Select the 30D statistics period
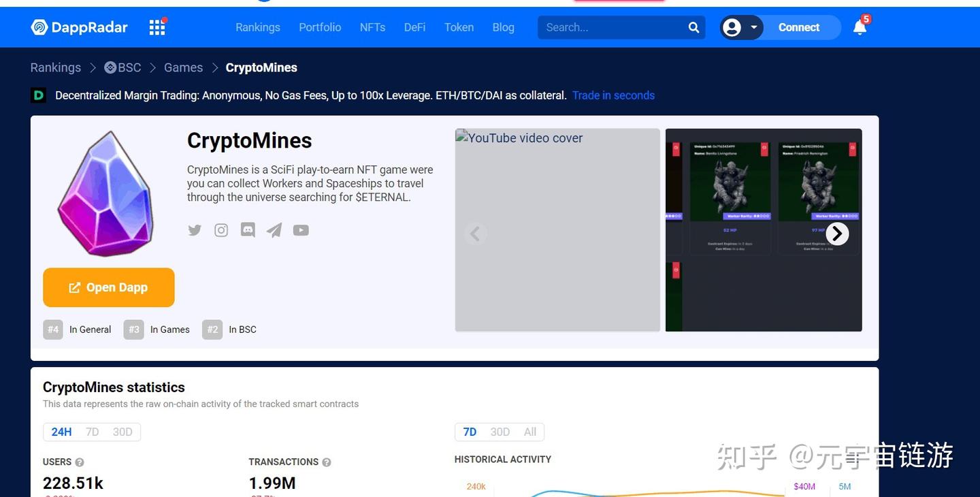 coord(122,432)
